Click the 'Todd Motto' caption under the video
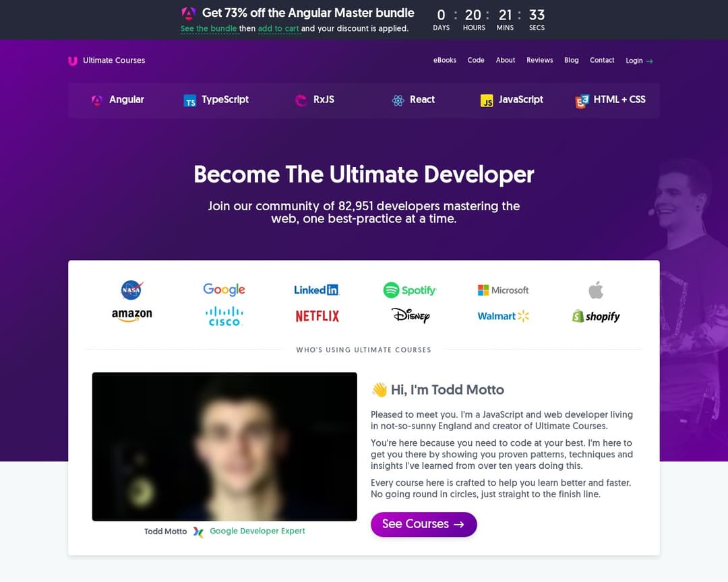 [x=165, y=531]
